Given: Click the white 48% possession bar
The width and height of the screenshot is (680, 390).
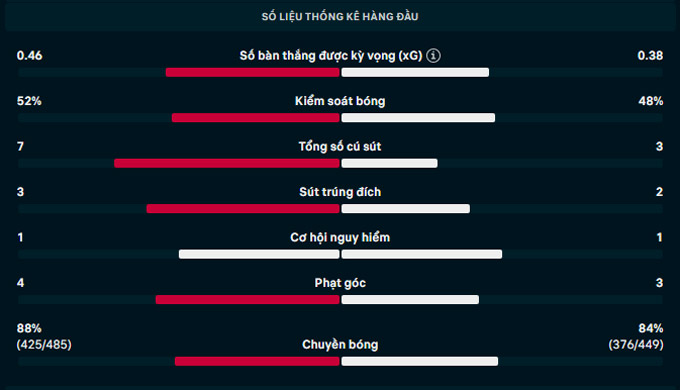Looking at the screenshot, I should click(x=418, y=118).
